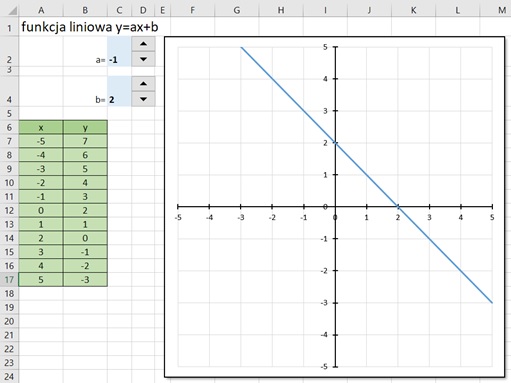The width and height of the screenshot is (511, 383).
Task: Select column A header
Action: click(x=41, y=10)
